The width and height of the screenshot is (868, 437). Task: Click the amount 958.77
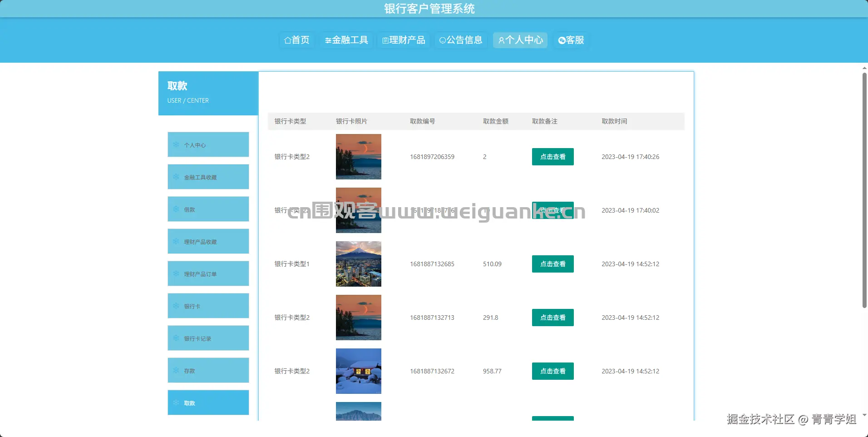[x=492, y=371]
